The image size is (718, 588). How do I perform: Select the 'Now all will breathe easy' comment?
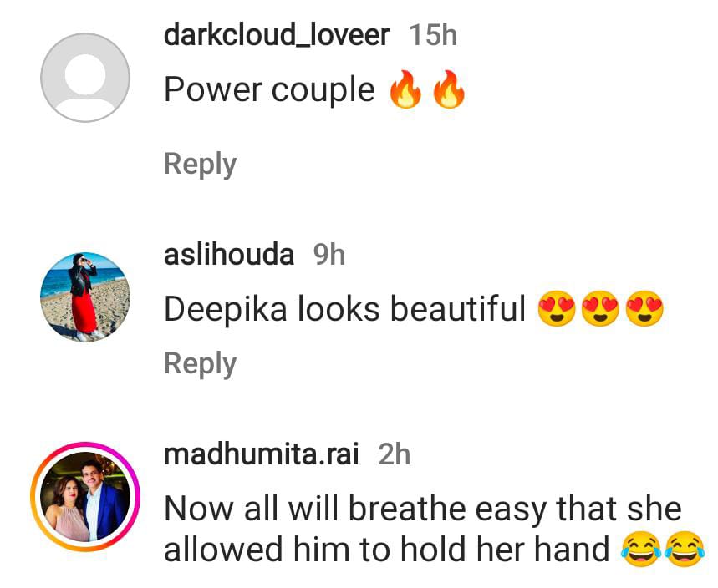click(423, 529)
